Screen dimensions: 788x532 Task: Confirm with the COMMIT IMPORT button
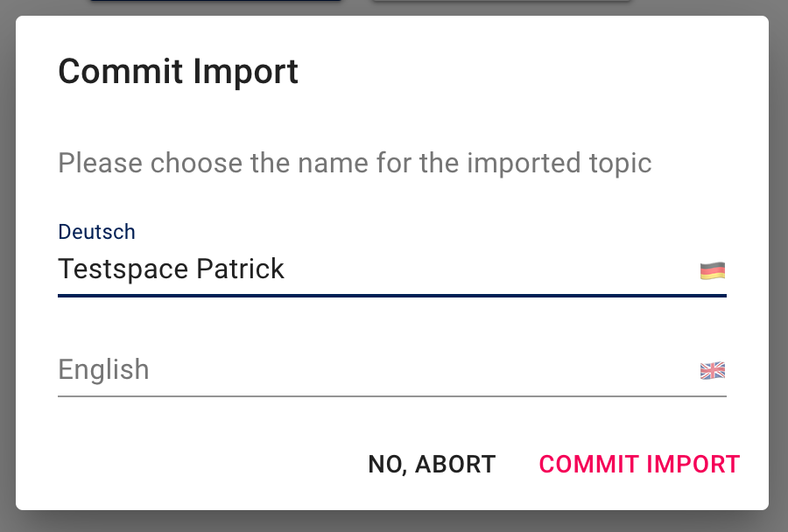point(639,464)
